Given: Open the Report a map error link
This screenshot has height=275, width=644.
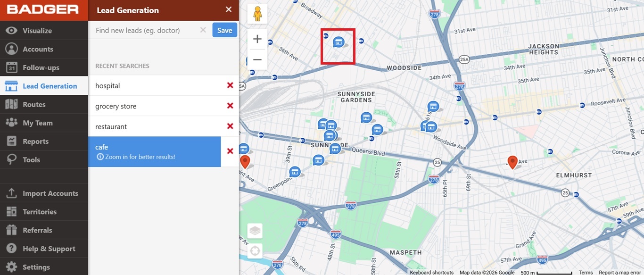Looking at the screenshot, I should (x=620, y=272).
